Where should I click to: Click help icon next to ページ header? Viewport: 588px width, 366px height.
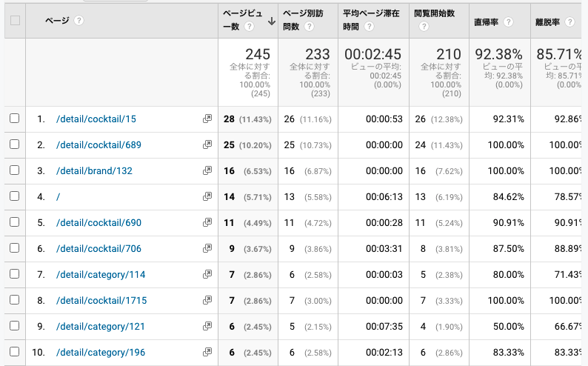[78, 21]
